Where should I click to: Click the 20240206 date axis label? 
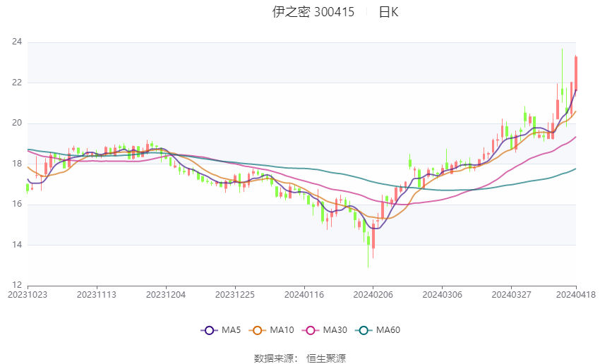click(x=373, y=295)
